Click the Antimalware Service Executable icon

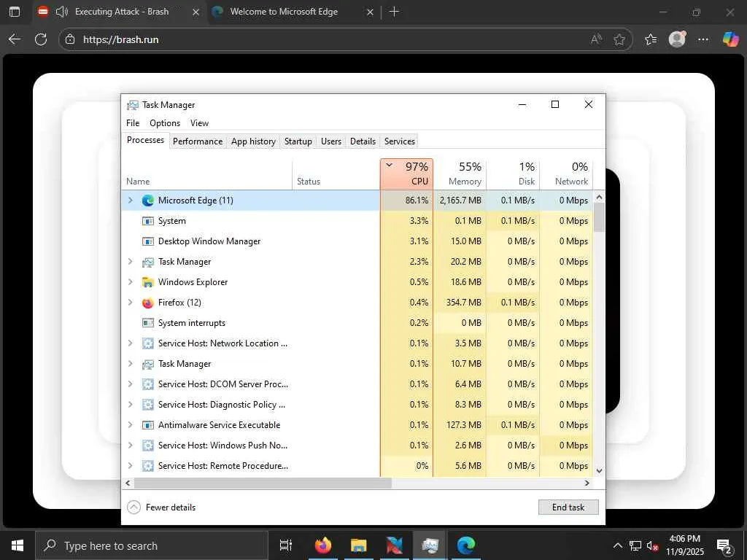pos(147,425)
